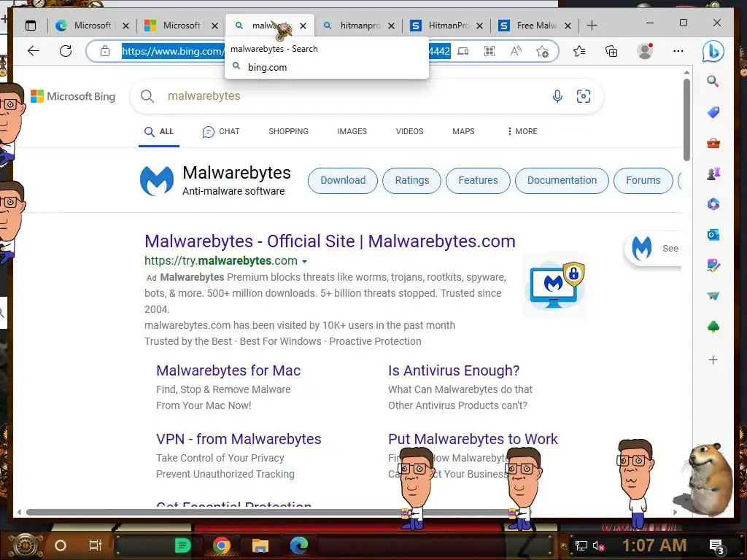Click the Microsoft Bing logo
747x560 pixels.
tap(73, 97)
